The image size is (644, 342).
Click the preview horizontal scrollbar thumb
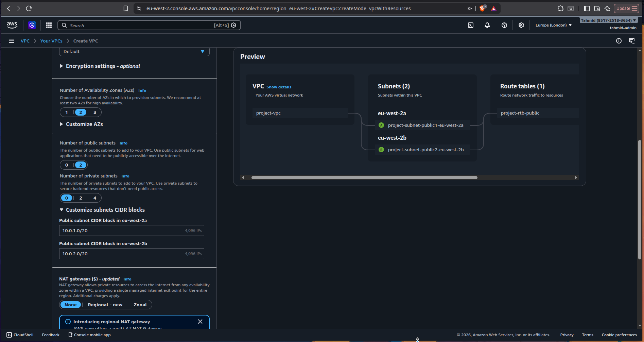pos(364,177)
